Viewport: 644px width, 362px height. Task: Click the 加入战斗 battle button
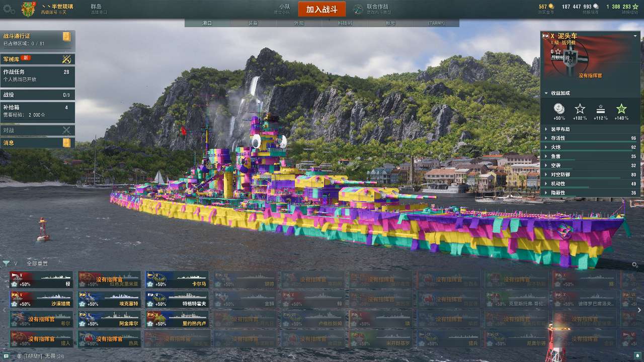322,9
